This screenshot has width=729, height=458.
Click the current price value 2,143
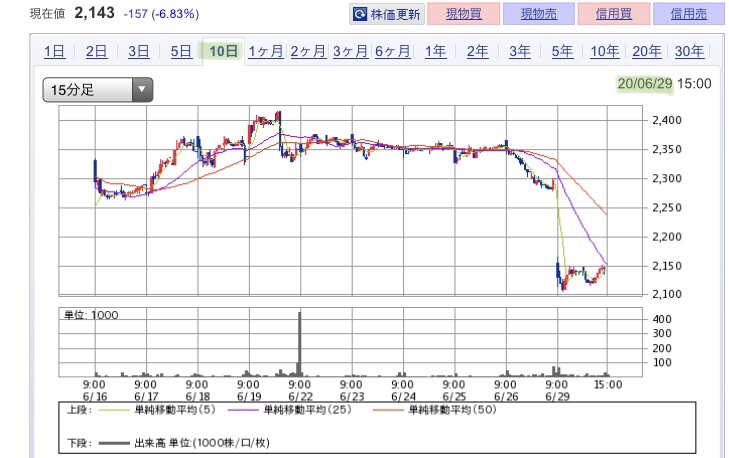94,13
